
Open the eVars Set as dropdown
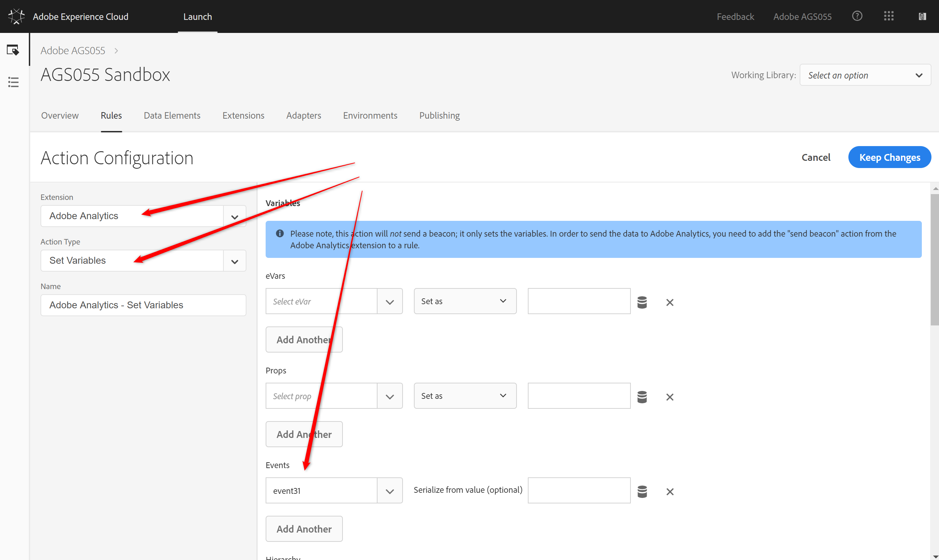(x=465, y=301)
